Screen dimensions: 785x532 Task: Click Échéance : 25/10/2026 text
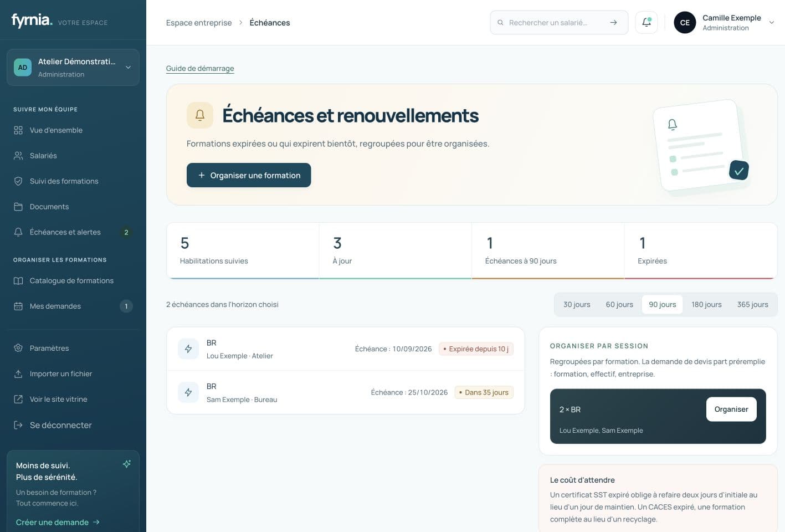[409, 392]
